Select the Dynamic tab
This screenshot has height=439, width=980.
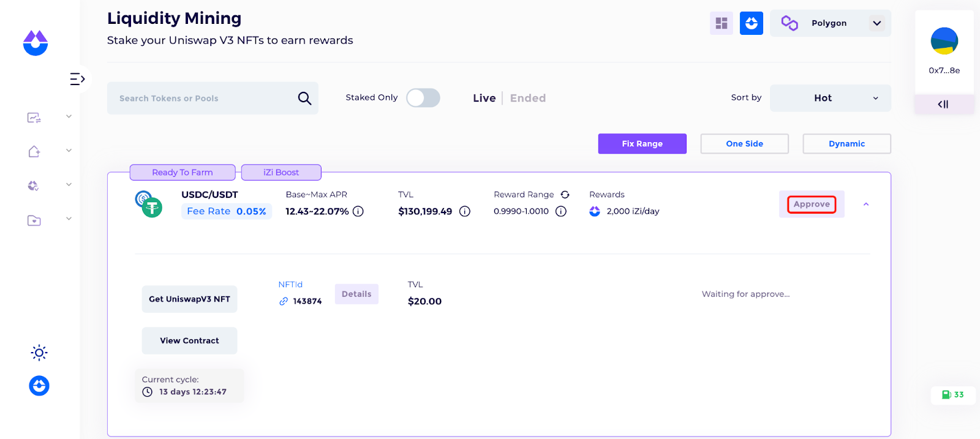pos(847,144)
